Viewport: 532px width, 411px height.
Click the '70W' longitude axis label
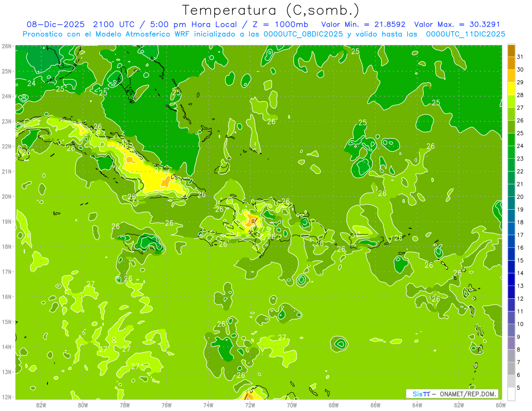(x=292, y=405)
